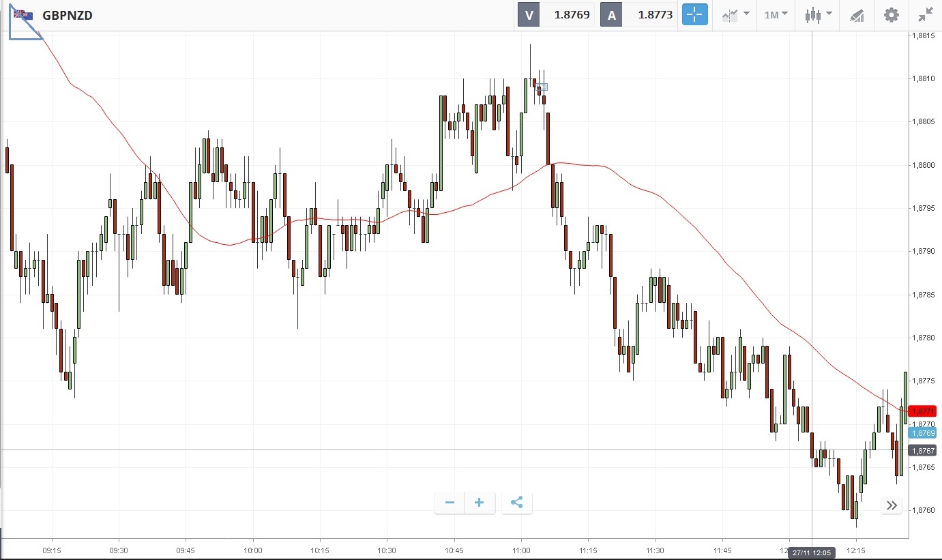The height and width of the screenshot is (560, 942).
Task: Click the GBPNZD symbol name
Action: 68,15
